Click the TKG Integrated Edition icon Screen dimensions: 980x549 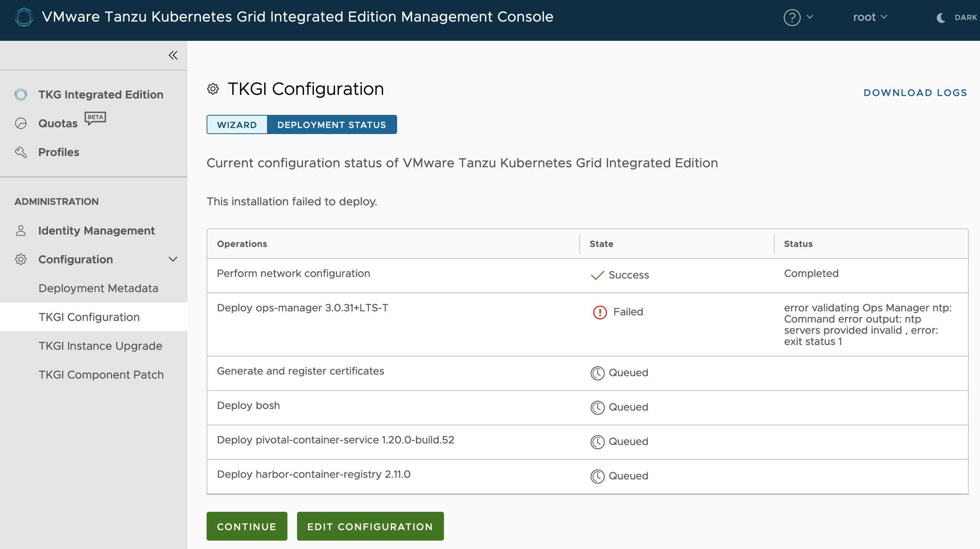[21, 94]
